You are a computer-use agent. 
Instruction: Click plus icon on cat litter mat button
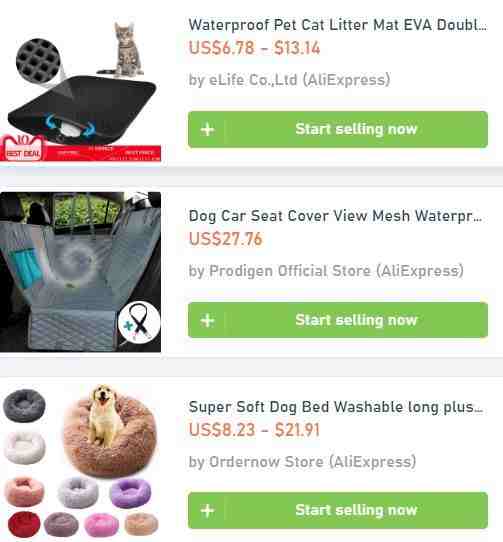click(207, 130)
